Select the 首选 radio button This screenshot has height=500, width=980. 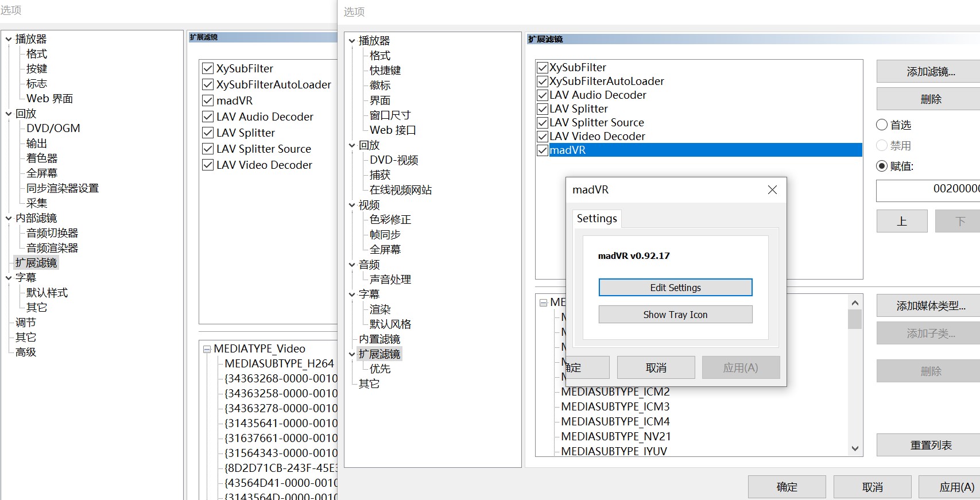[x=882, y=125]
